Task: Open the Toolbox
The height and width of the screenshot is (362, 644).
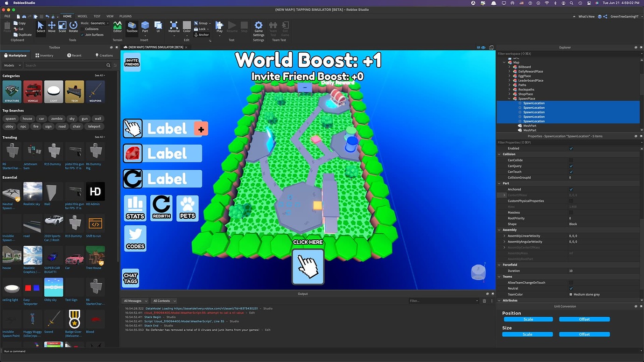Action: (x=132, y=27)
